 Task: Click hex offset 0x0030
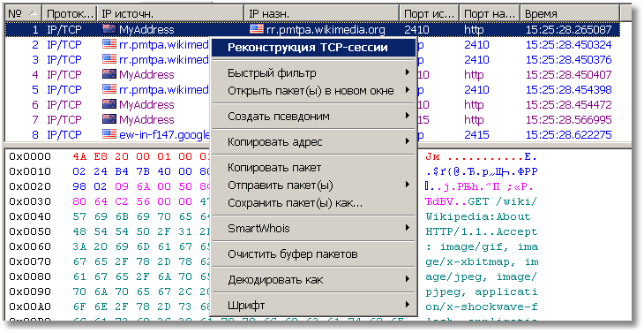click(x=30, y=201)
